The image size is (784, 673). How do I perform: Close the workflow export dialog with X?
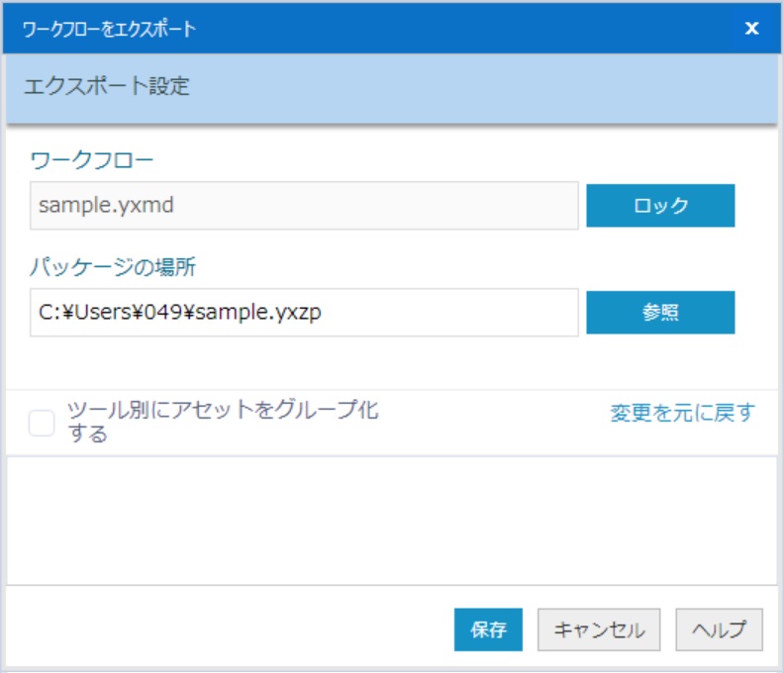(x=751, y=28)
